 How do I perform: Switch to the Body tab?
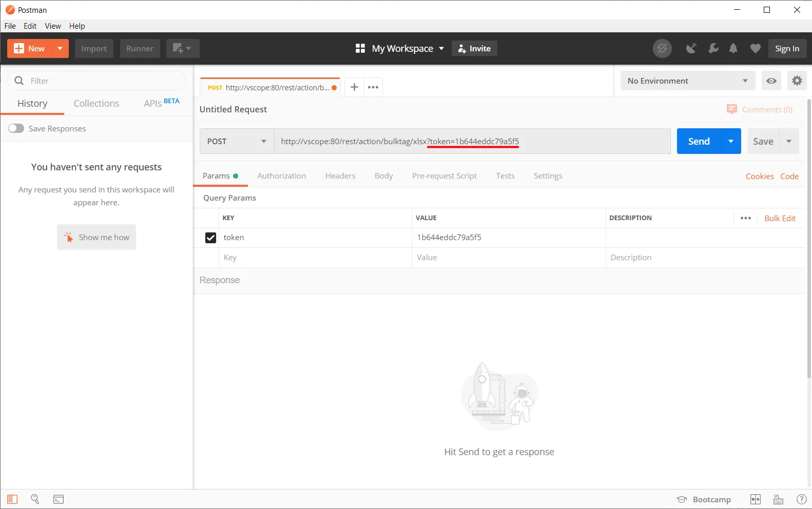(384, 175)
